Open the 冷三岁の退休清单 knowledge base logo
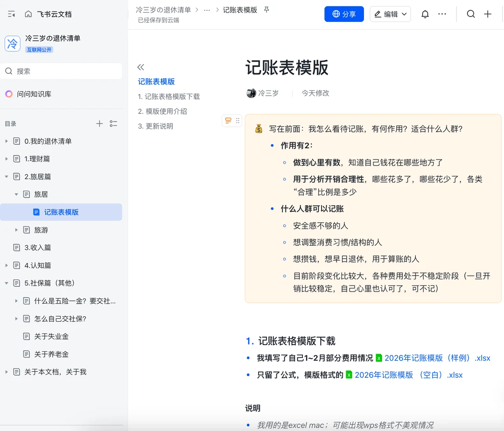Image resolution: width=504 pixels, height=431 pixels. [13, 43]
